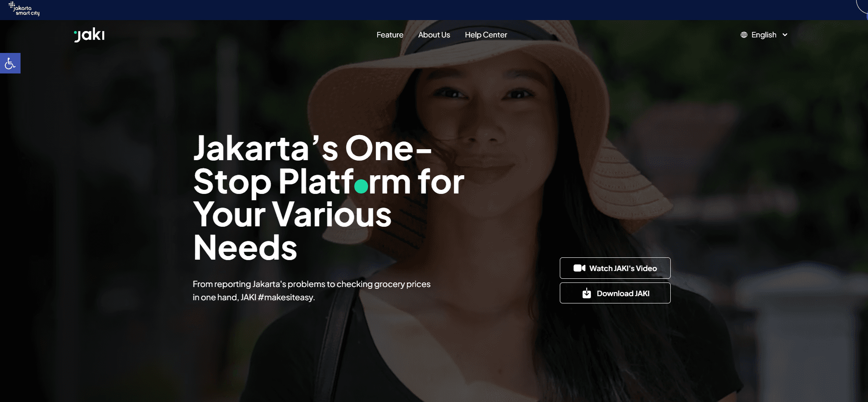This screenshot has width=868, height=402.
Task: Click the video camera icon
Action: [579, 268]
